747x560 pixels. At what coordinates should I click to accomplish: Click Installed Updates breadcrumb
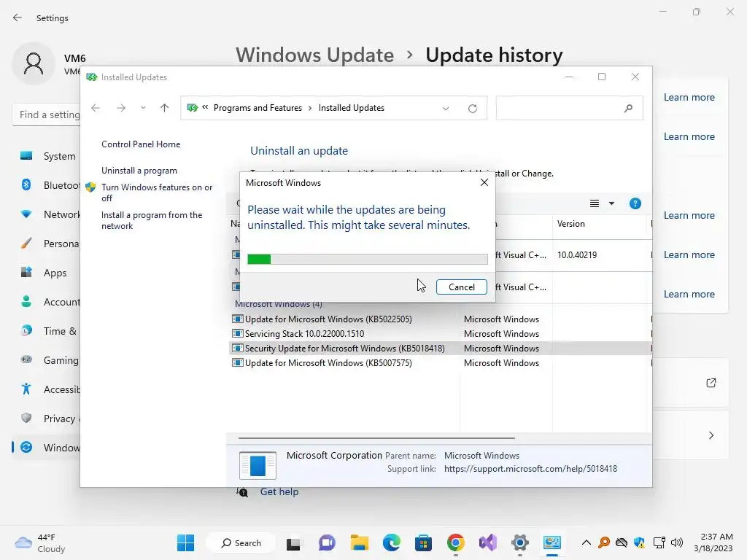pos(351,108)
